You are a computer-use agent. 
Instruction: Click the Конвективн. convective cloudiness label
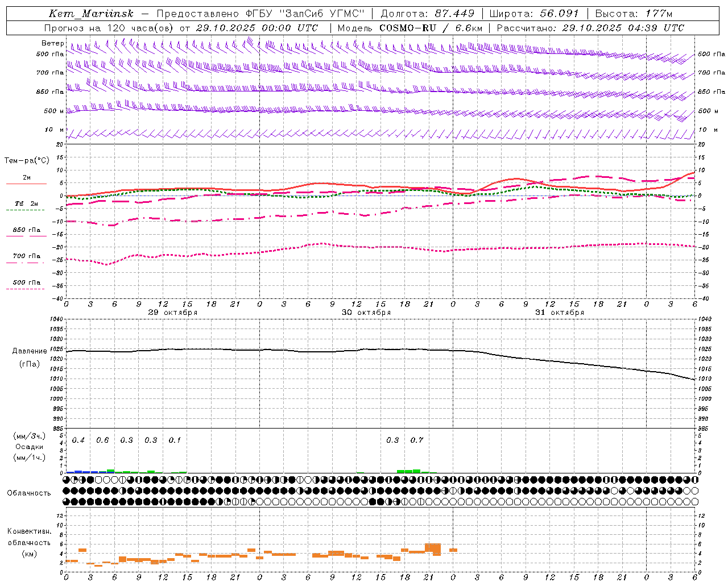click(x=29, y=531)
